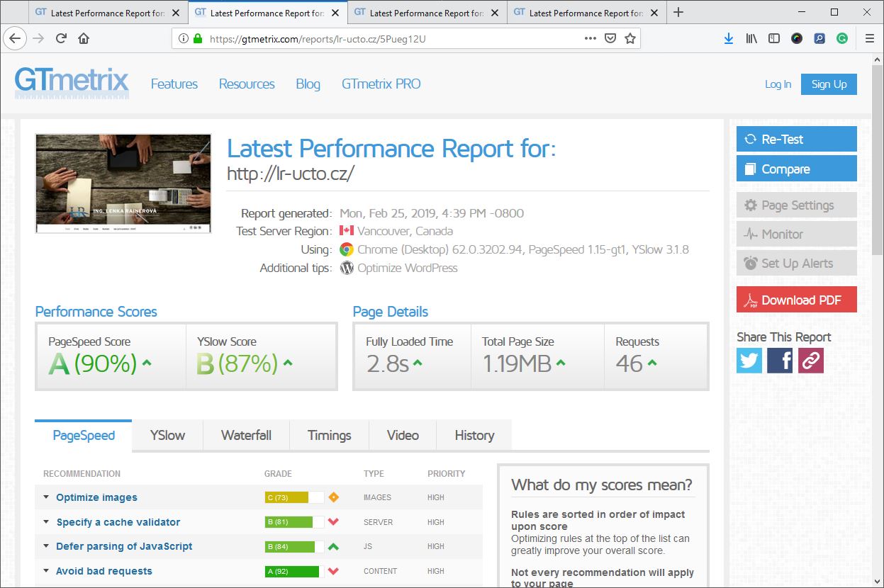884x588 pixels.
Task: Click the Re-Test button
Action: (x=796, y=139)
